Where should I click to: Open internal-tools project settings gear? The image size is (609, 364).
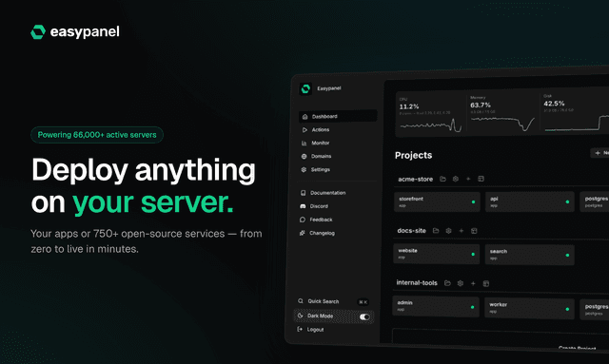pyautogui.click(x=461, y=283)
